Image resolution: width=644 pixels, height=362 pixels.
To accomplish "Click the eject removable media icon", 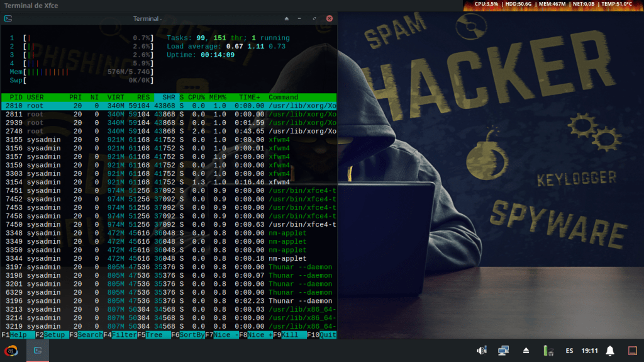I will click(x=526, y=351).
